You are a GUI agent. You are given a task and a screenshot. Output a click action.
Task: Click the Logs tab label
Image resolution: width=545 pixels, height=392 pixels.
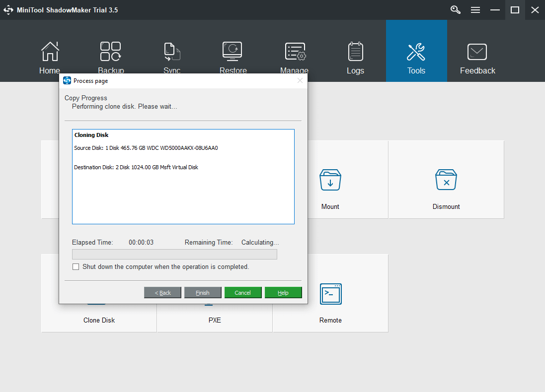point(355,70)
